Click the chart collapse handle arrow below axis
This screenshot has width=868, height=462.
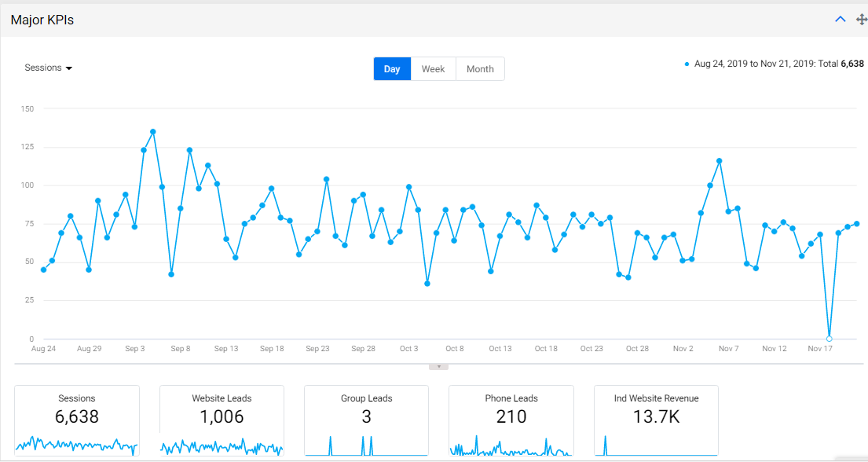point(438,367)
